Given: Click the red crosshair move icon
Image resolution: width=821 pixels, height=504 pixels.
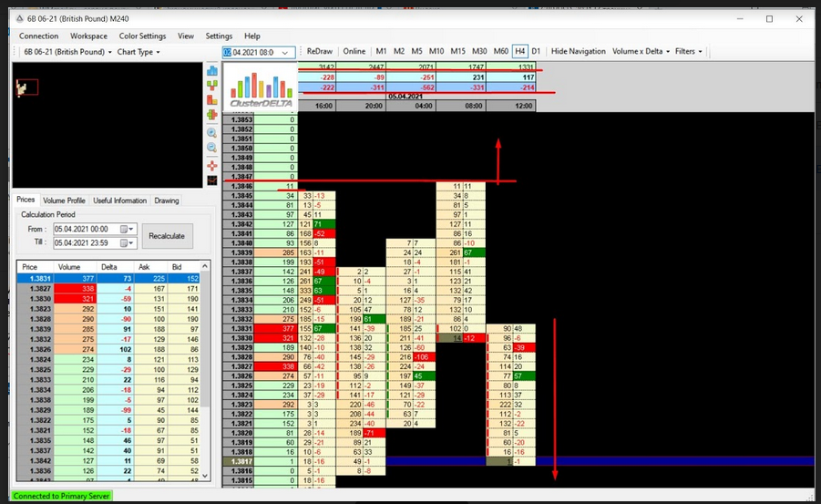Looking at the screenshot, I should coord(212,164).
